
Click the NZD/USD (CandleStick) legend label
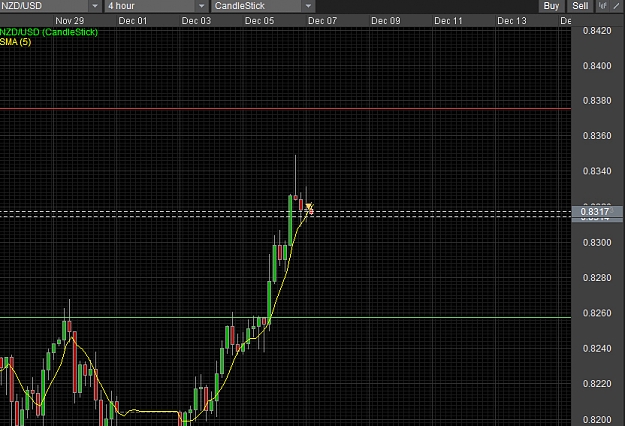(x=49, y=32)
